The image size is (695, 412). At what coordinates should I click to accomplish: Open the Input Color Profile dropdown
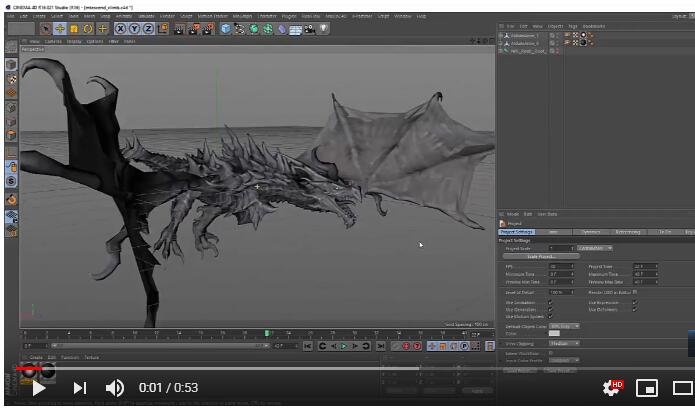pos(564,361)
